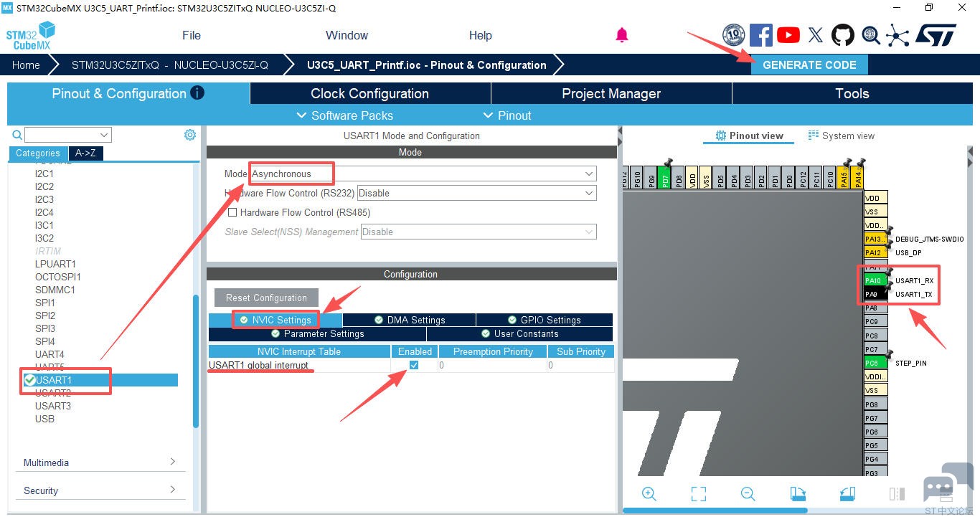Open the File menu

point(192,35)
